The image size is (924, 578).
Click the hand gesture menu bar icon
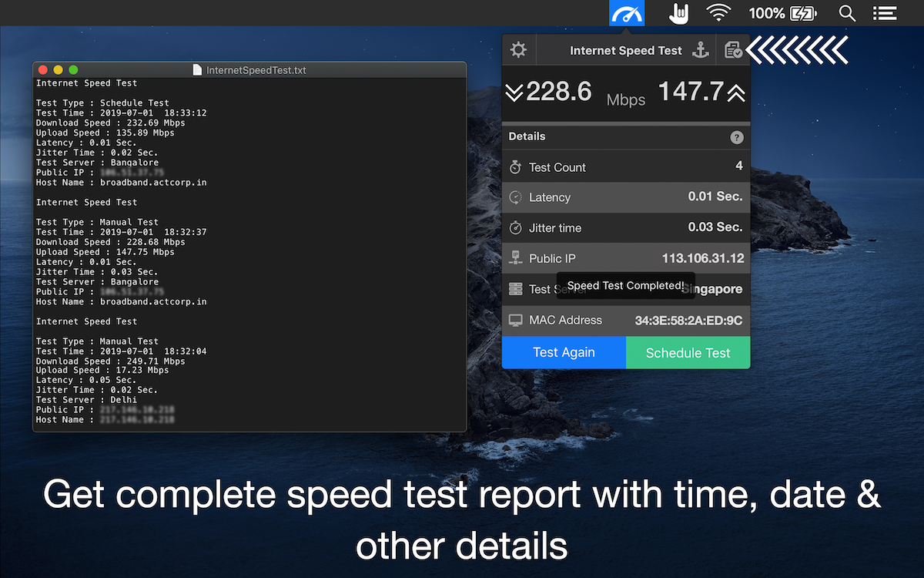pos(678,12)
